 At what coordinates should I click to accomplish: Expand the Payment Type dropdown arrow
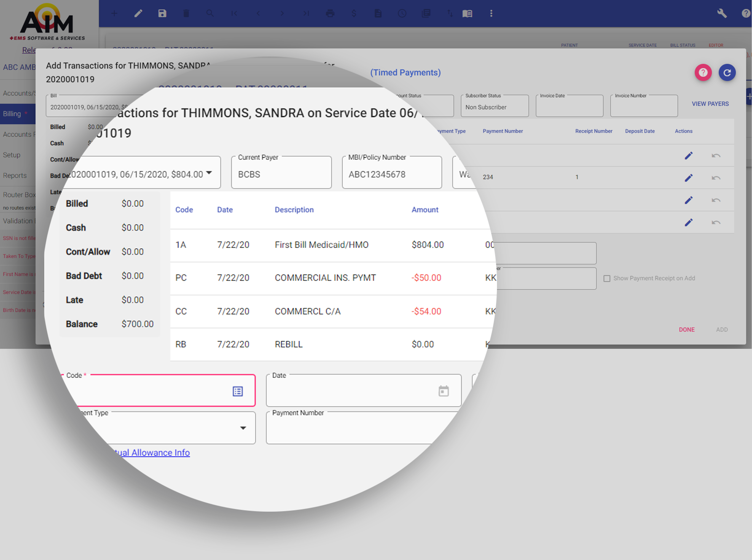click(x=243, y=428)
